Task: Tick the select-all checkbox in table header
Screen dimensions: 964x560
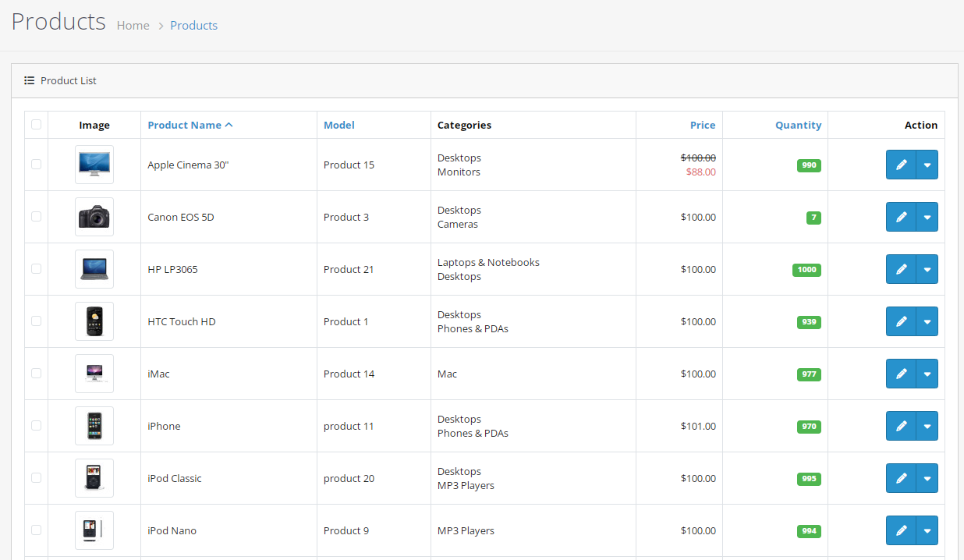Action: click(36, 124)
